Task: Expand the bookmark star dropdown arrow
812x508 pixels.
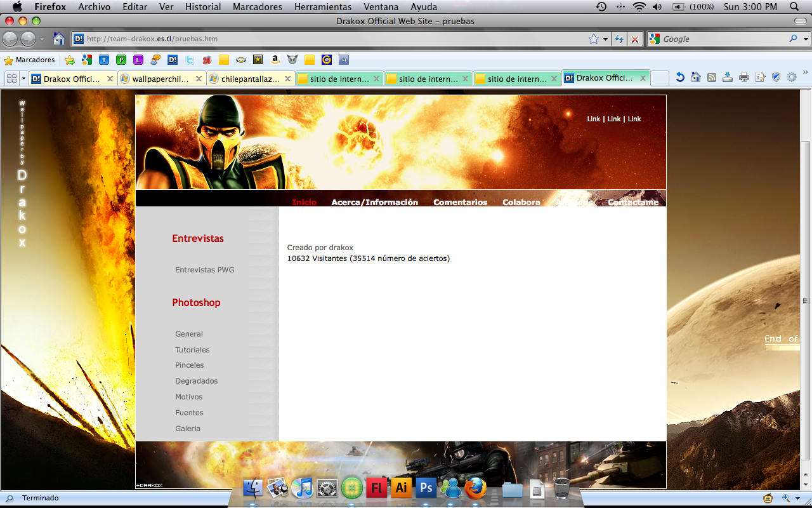Action: [x=605, y=39]
